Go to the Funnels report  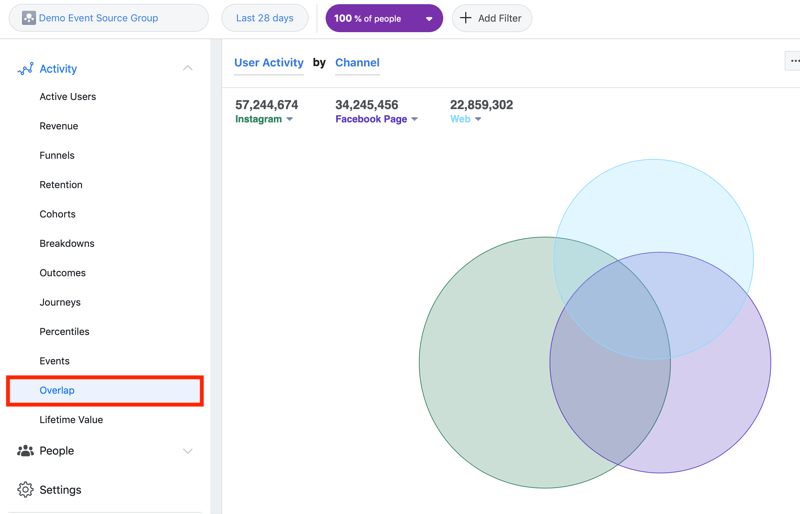tap(57, 155)
